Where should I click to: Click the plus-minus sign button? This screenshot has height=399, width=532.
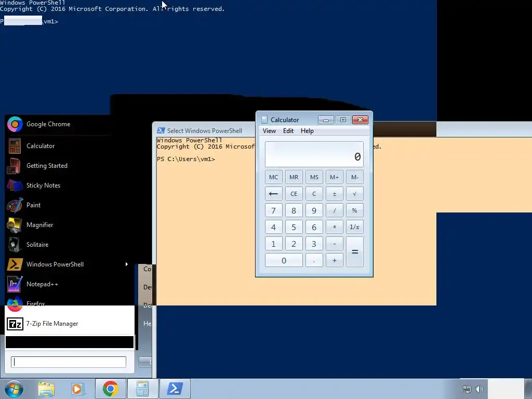click(335, 194)
